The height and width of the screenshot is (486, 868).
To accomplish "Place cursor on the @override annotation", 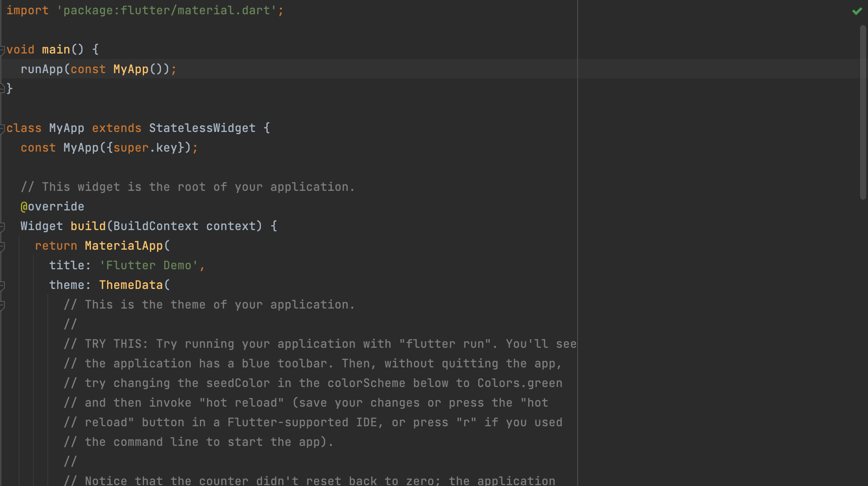I will [52, 206].
